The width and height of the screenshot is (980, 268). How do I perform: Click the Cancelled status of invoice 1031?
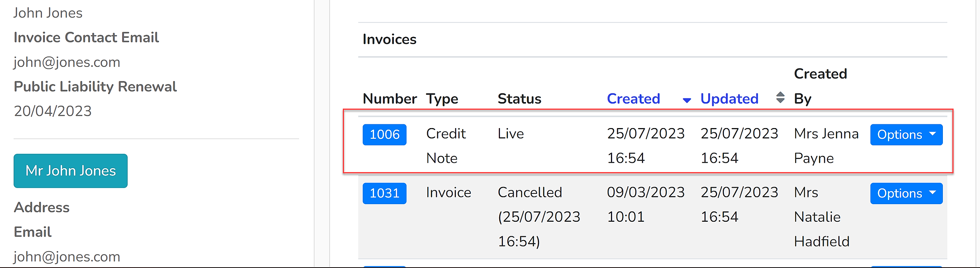pos(539,217)
